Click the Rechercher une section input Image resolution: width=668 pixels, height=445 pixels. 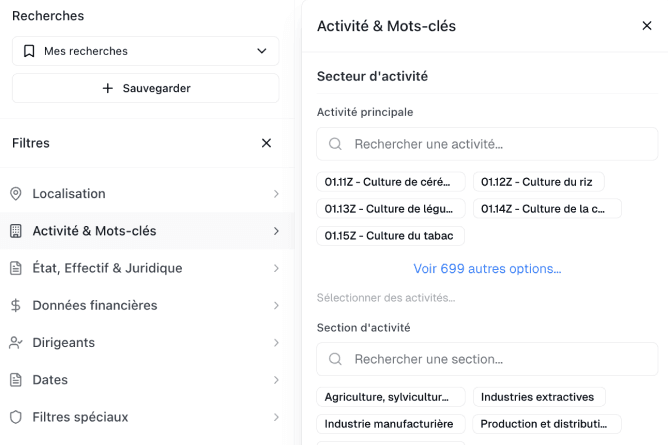[487, 359]
